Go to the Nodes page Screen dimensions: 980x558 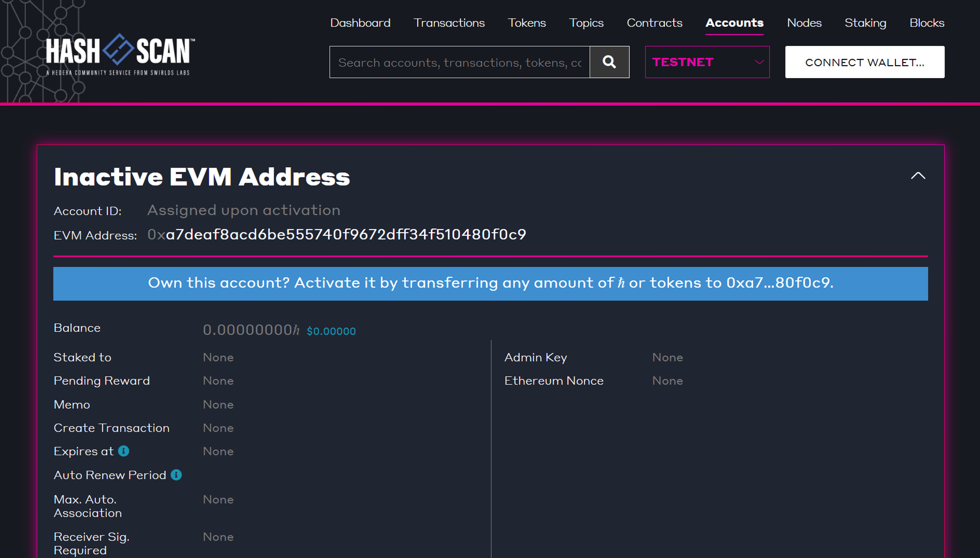click(804, 23)
